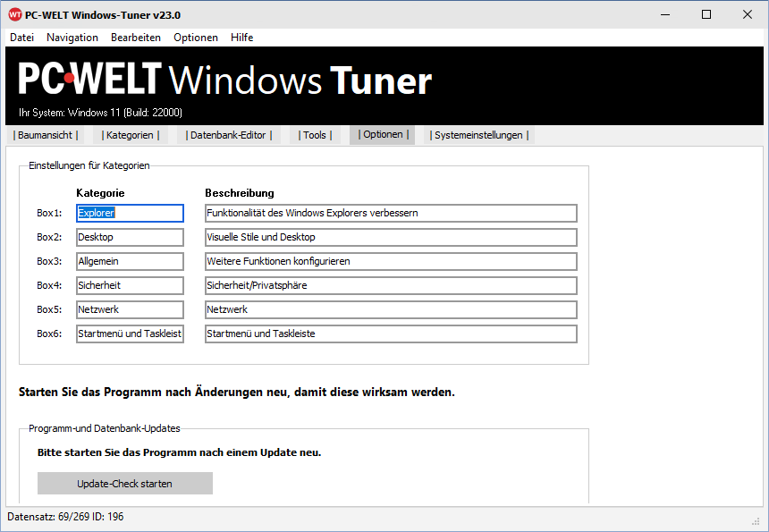The height and width of the screenshot is (532, 769).
Task: Switch to the Baumansicht tab
Action: pos(46,135)
